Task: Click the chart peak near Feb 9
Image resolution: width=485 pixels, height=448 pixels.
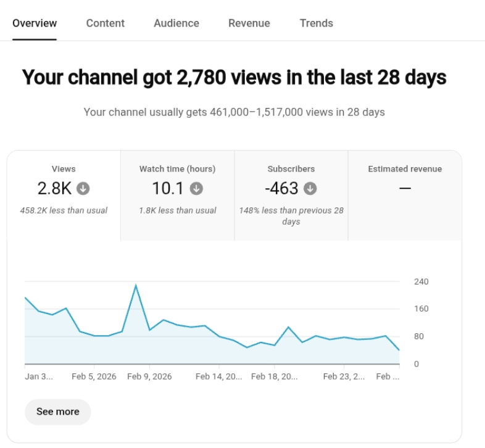Action: [136, 286]
